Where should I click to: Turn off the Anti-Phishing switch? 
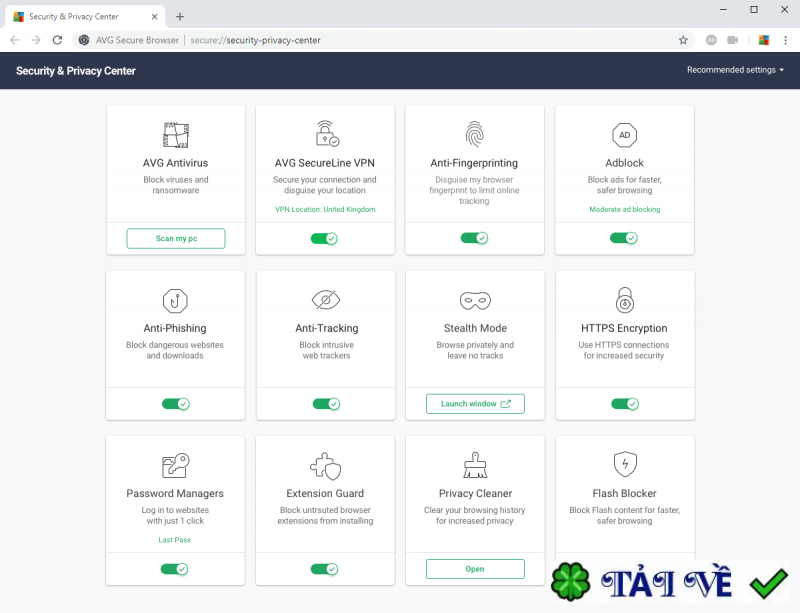[175, 404]
